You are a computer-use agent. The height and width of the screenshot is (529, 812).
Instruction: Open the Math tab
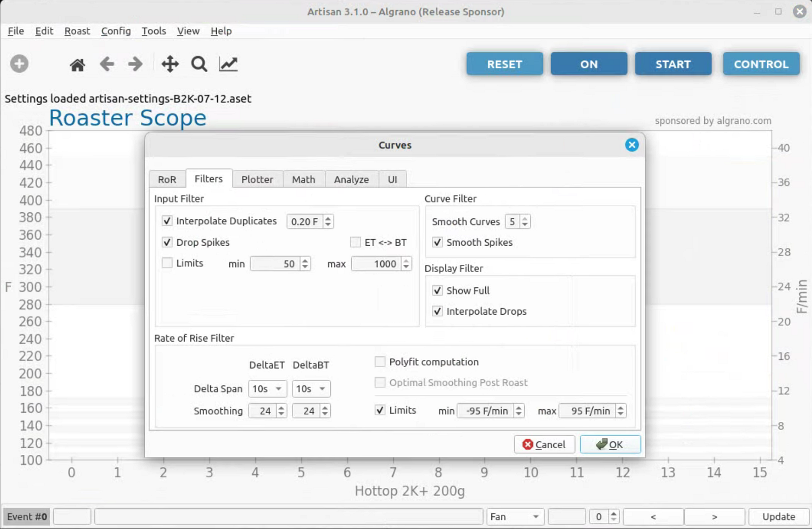(303, 179)
